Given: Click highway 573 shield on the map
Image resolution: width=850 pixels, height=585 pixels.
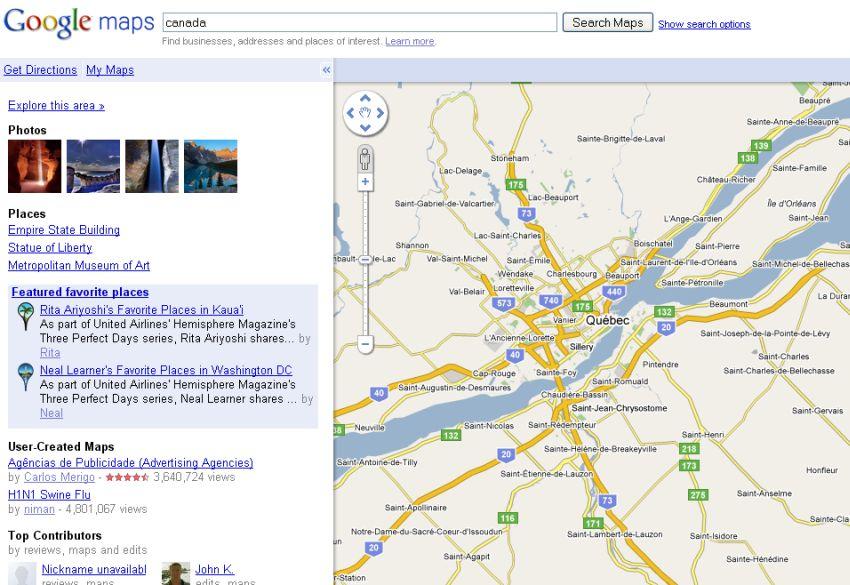Looking at the screenshot, I should (504, 304).
